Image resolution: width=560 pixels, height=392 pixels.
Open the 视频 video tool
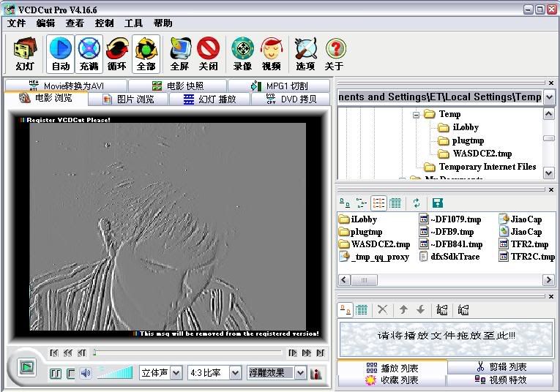coord(271,54)
